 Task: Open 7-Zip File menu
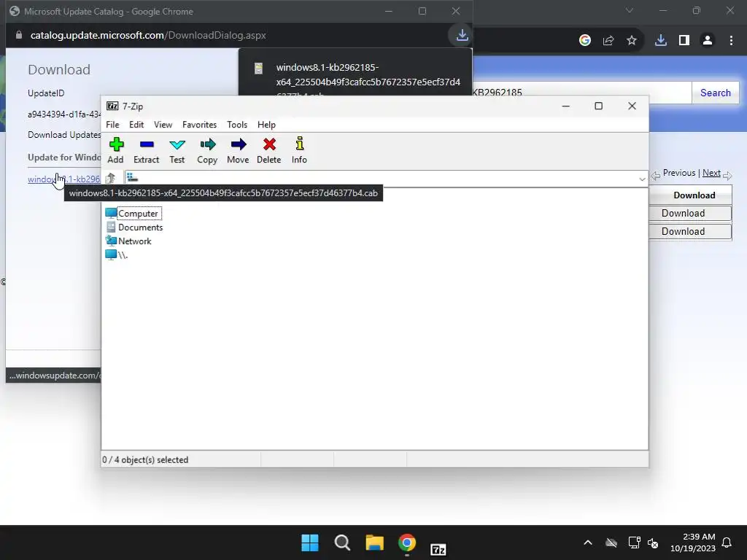(112, 125)
